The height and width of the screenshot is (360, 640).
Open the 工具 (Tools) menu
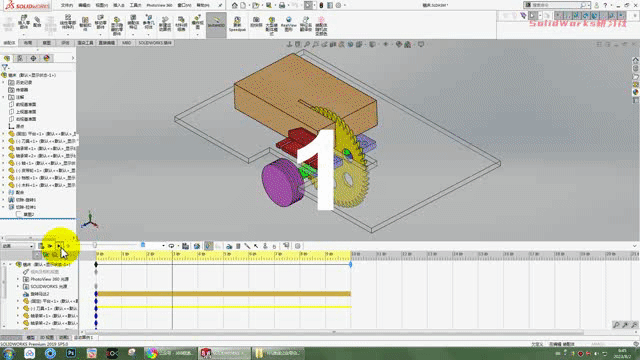(135, 5)
